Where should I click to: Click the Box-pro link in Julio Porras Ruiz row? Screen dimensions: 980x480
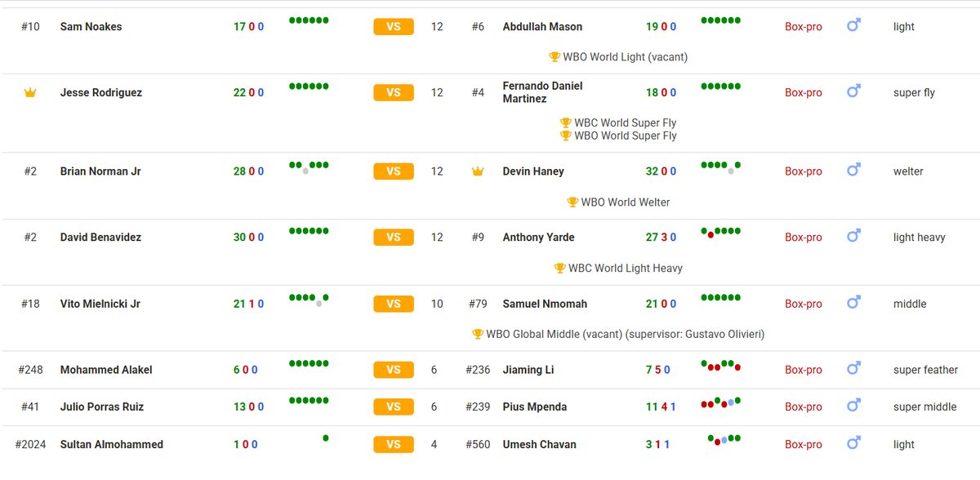pos(804,407)
